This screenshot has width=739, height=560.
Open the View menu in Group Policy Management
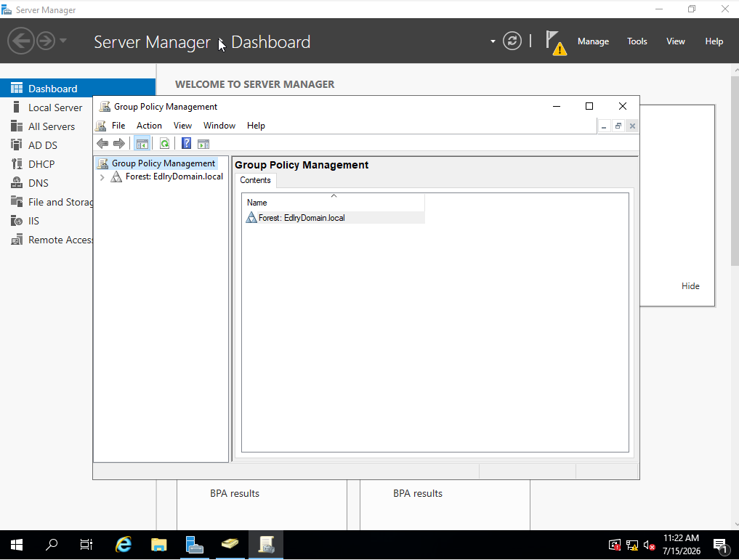182,126
